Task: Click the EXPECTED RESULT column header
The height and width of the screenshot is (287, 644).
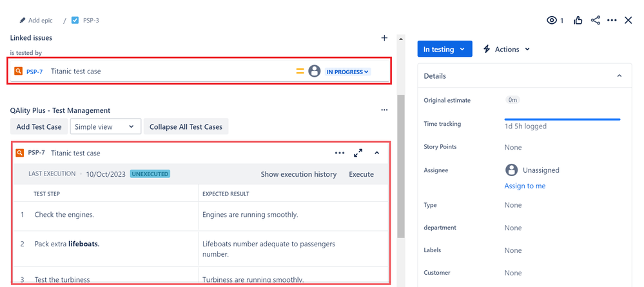Action: [226, 193]
